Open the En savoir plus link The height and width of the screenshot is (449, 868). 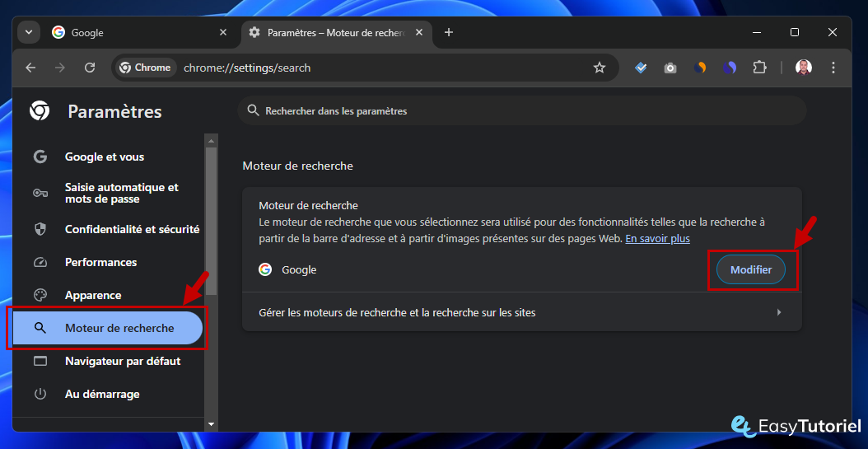tap(657, 239)
